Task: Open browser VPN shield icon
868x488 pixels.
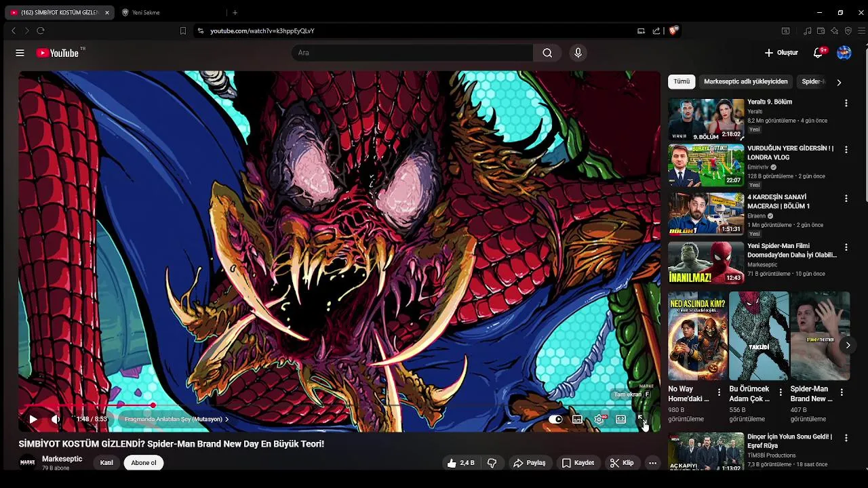Action: [848, 30]
